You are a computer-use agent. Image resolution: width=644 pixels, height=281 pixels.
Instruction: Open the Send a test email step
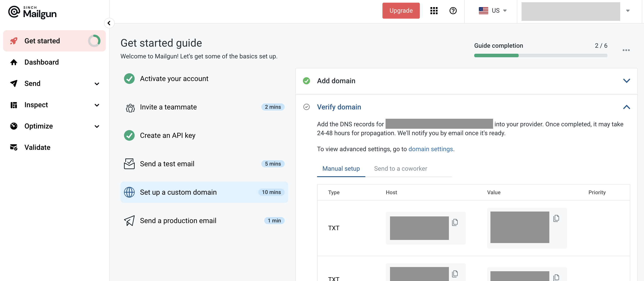click(x=204, y=164)
